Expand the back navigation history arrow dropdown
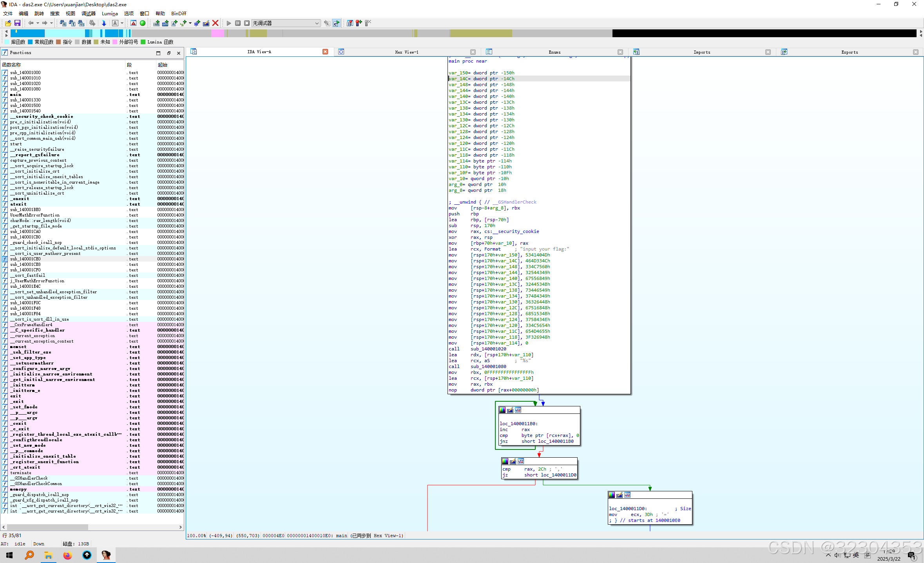924x563 pixels. 38,23
